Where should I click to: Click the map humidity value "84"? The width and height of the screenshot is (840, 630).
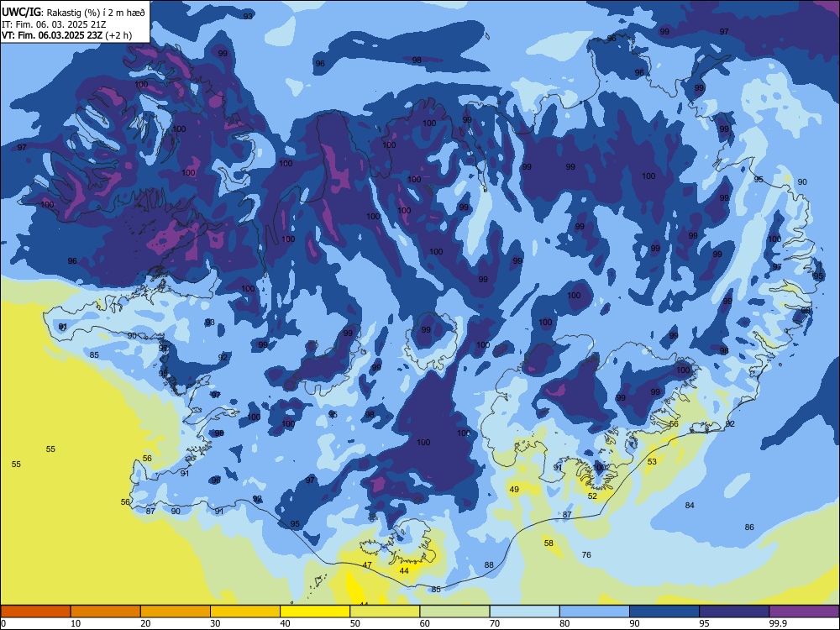point(690,505)
